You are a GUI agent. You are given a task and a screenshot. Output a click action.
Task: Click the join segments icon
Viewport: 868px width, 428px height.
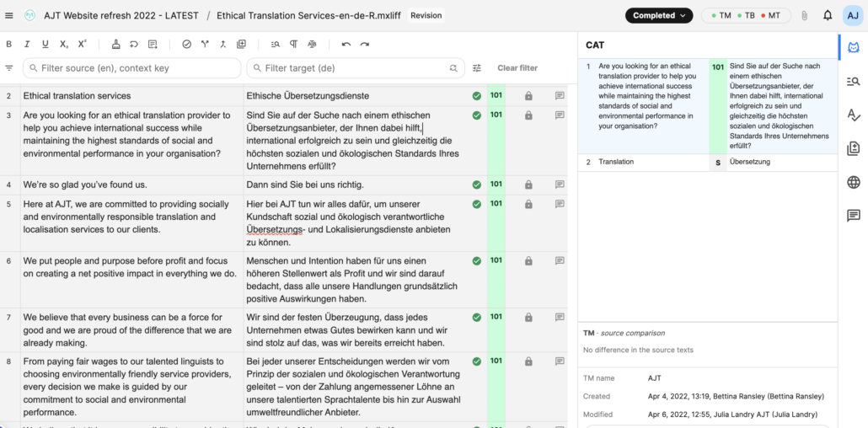[x=223, y=45]
